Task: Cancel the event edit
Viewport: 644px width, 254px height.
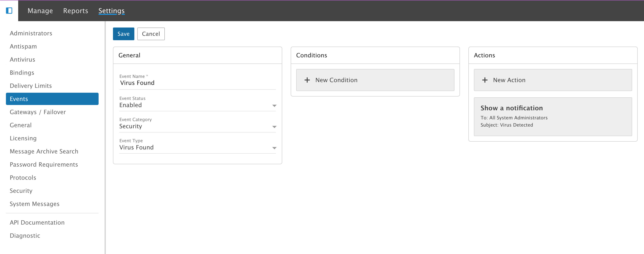Action: click(x=151, y=34)
